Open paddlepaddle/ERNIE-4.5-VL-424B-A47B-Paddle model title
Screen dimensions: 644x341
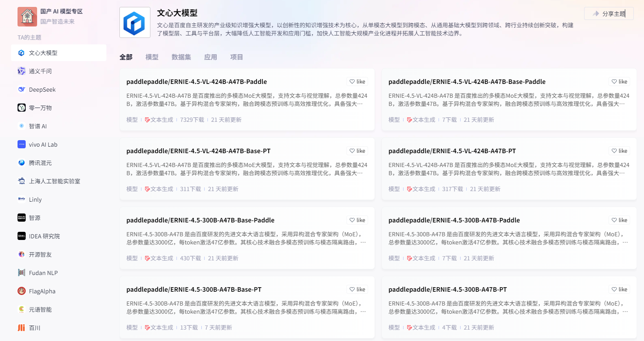tap(196, 81)
